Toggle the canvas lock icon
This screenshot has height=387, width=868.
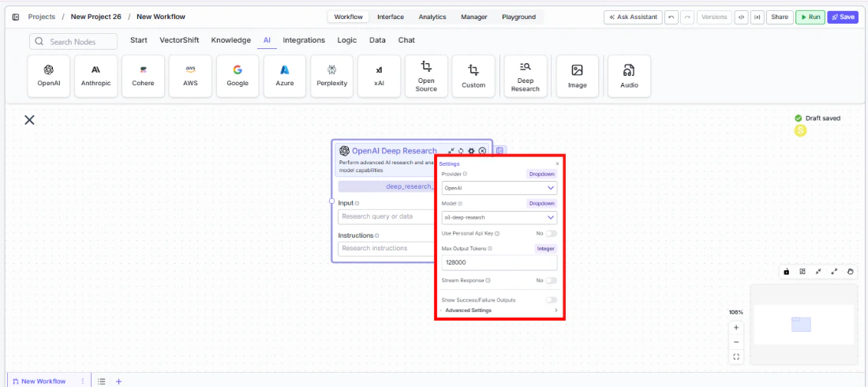pos(786,272)
